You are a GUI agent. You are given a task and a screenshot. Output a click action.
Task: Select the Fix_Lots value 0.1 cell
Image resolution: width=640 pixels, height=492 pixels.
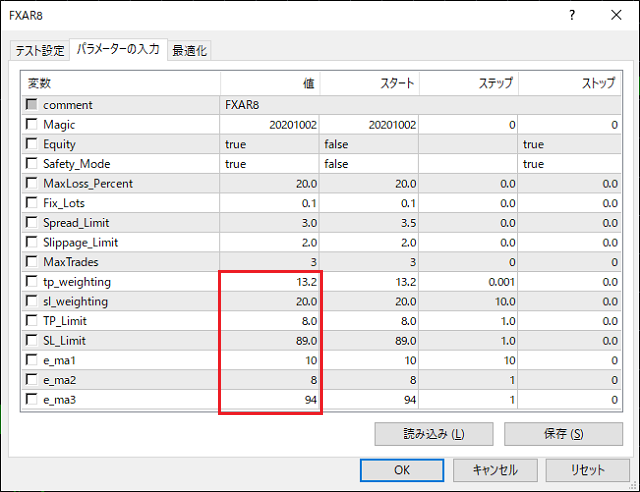[269, 203]
